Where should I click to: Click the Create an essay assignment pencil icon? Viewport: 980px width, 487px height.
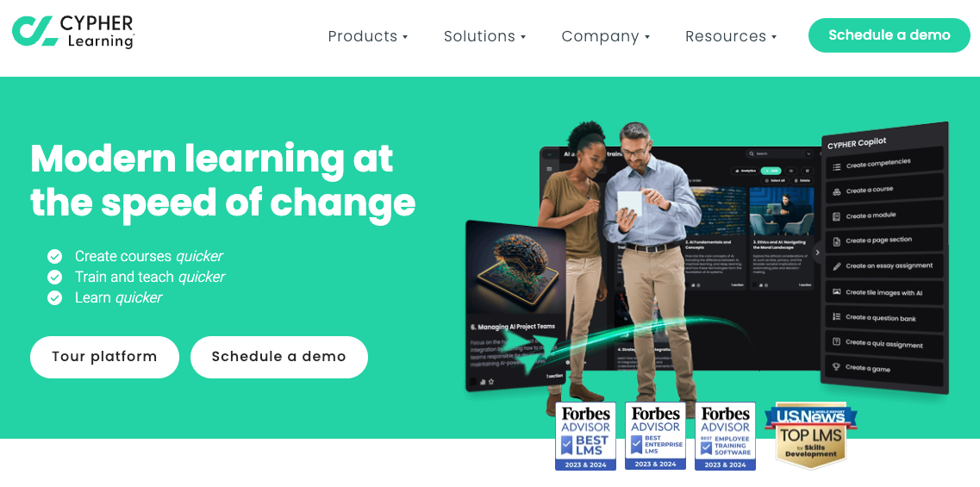(837, 267)
